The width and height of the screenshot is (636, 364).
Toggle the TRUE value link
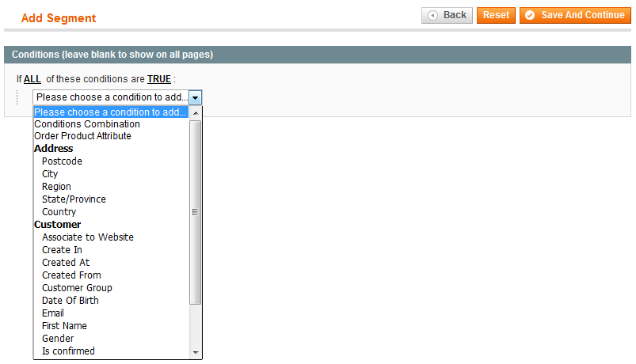click(x=159, y=79)
